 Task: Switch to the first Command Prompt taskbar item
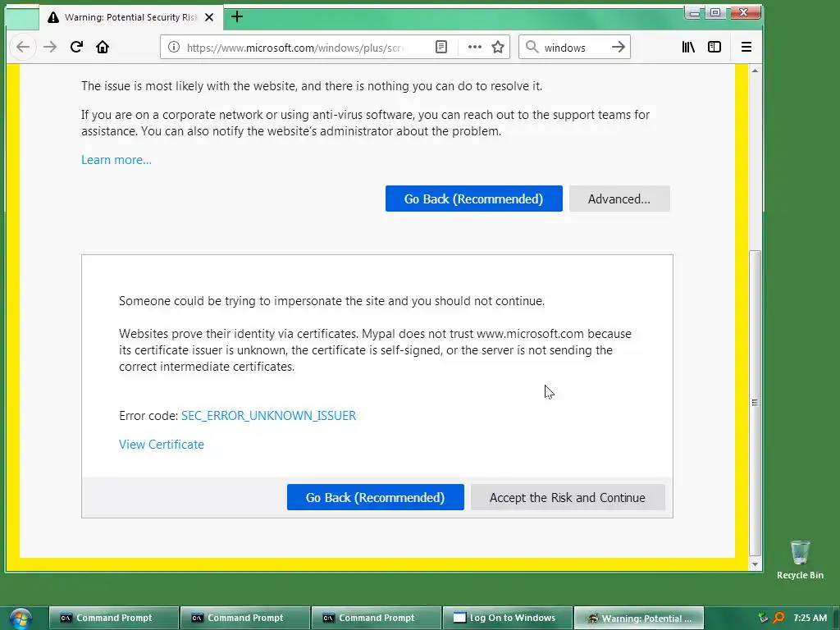point(113,618)
